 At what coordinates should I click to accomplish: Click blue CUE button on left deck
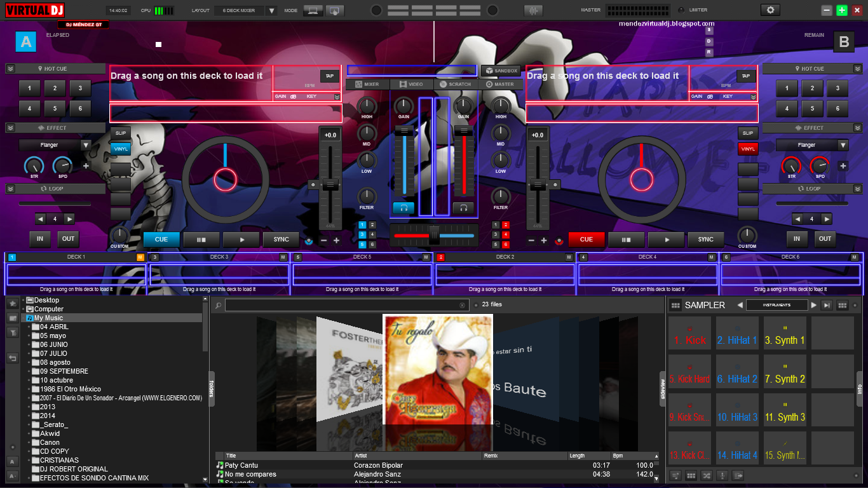tap(161, 240)
